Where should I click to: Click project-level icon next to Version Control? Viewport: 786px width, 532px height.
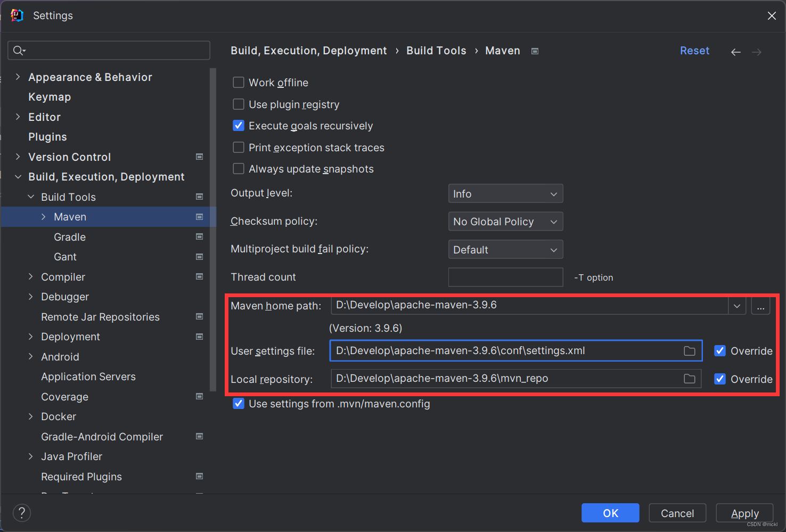point(200,157)
